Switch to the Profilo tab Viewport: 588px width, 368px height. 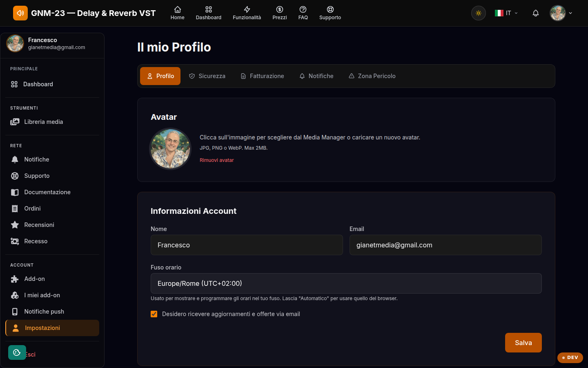(x=160, y=76)
